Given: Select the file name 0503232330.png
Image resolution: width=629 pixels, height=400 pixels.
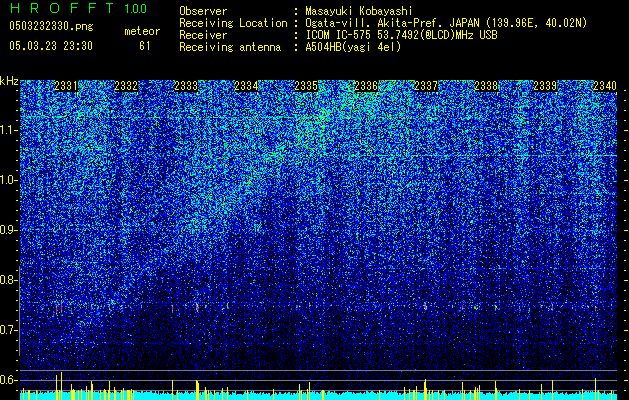Looking at the screenshot, I should pyautogui.click(x=51, y=26).
